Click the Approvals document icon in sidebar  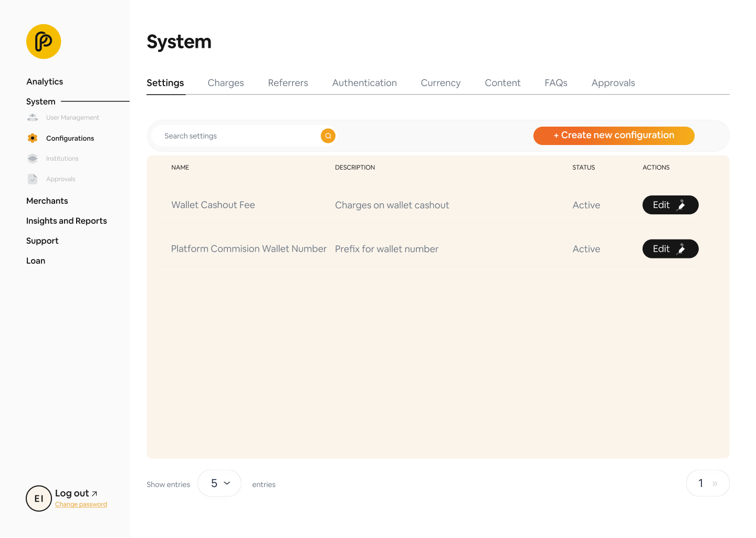33,179
